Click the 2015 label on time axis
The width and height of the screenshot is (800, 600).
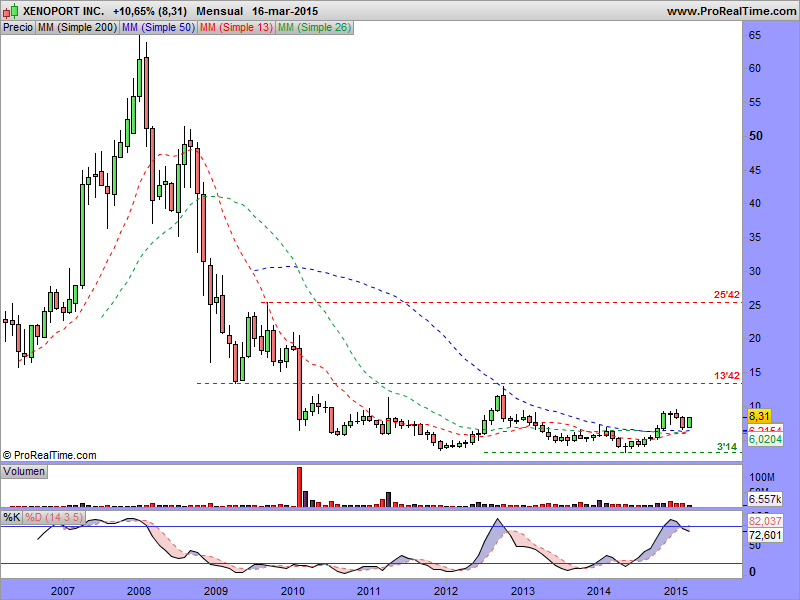pyautogui.click(x=676, y=591)
